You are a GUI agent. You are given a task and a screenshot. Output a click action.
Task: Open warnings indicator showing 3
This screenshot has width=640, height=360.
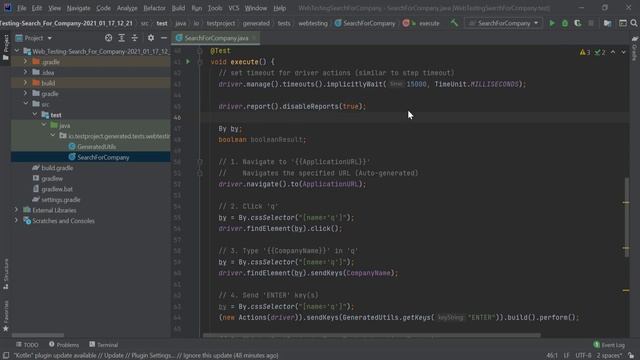pyautogui.click(x=584, y=52)
